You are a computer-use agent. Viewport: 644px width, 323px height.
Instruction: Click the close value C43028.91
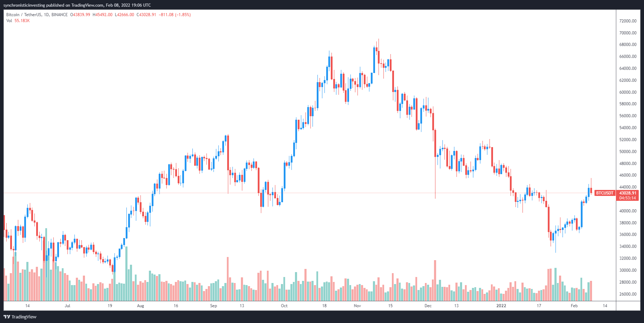[146, 15]
